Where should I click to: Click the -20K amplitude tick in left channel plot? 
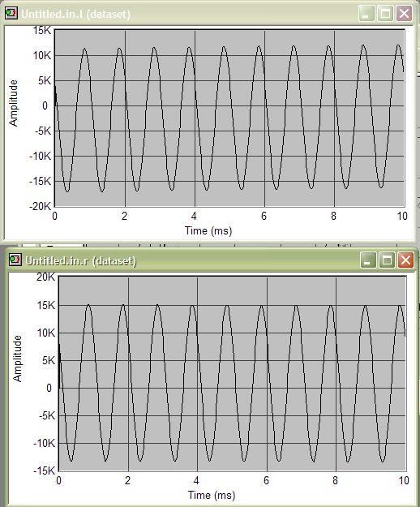click(40, 206)
